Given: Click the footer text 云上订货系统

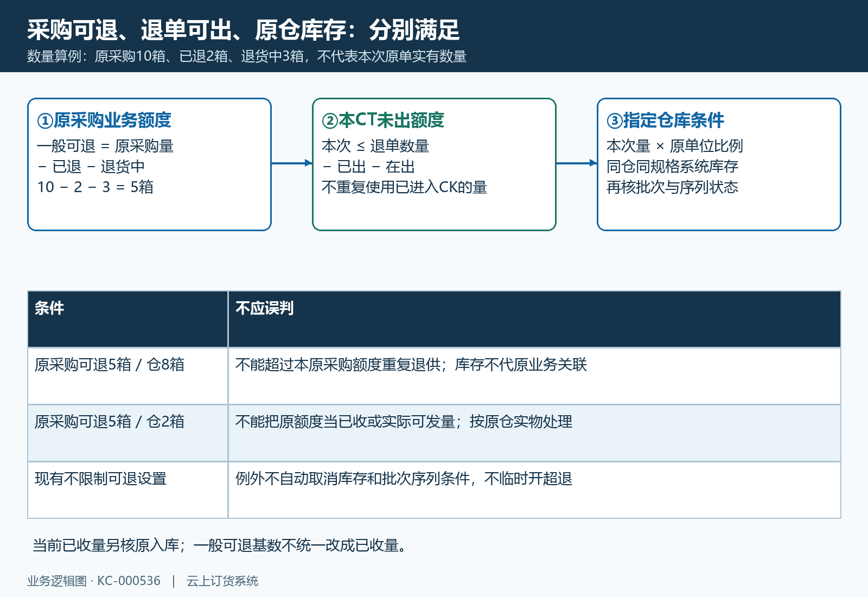Looking at the screenshot, I should point(222,581).
